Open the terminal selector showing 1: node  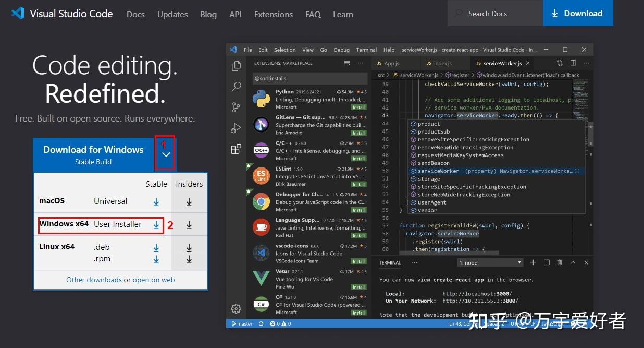489,262
